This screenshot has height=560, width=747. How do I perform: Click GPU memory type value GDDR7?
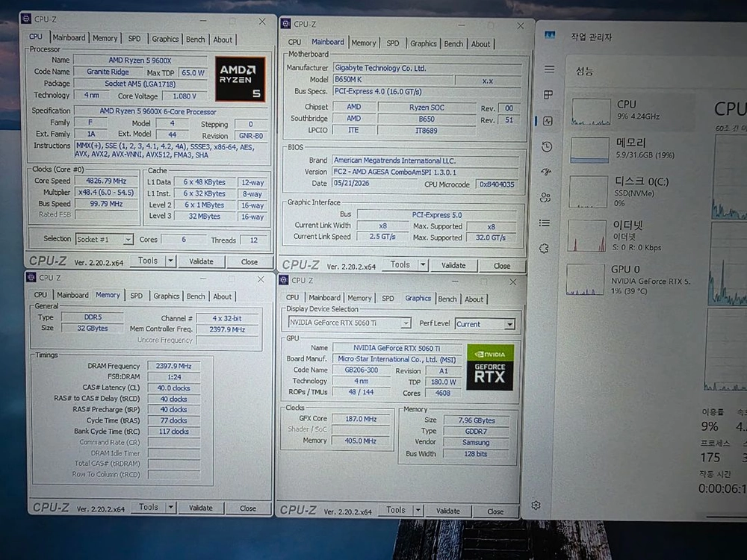pyautogui.click(x=475, y=431)
